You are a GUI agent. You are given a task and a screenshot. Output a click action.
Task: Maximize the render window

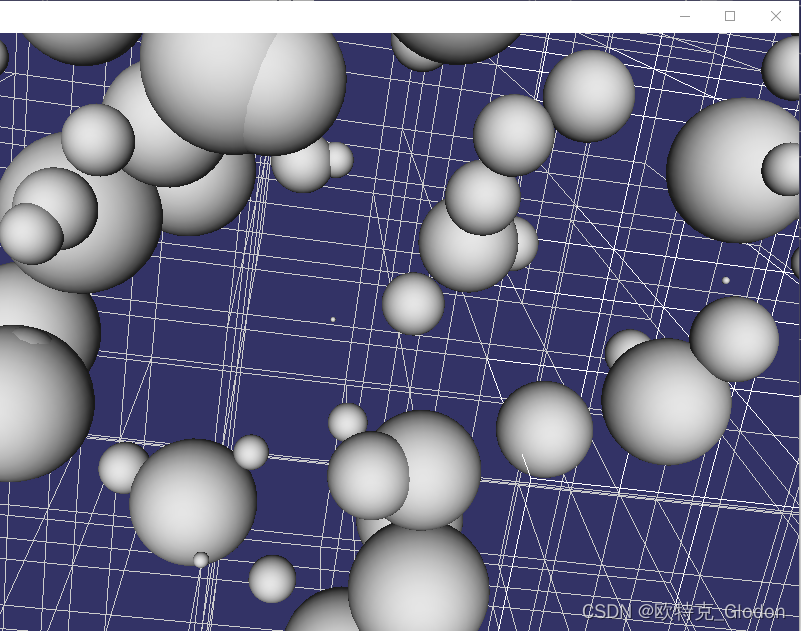(730, 16)
